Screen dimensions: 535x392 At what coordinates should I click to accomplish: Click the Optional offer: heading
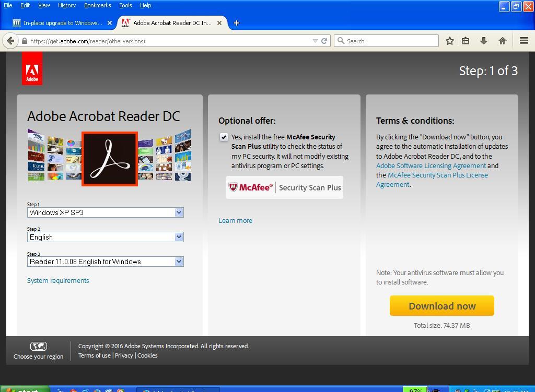[247, 121]
